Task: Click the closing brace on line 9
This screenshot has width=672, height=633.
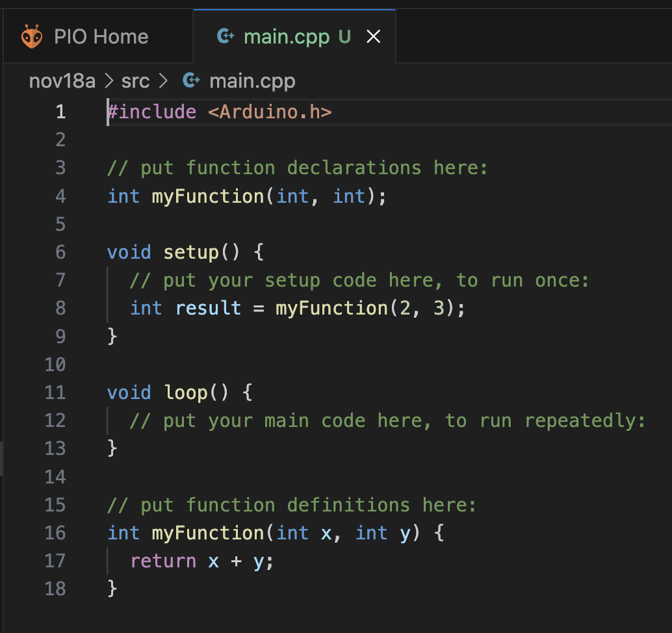Action: click(x=112, y=336)
